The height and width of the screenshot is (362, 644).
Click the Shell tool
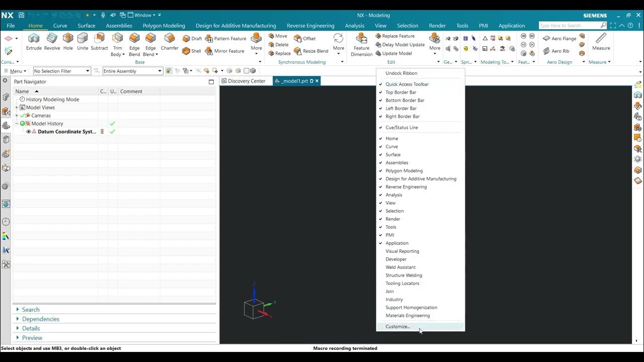point(192,51)
